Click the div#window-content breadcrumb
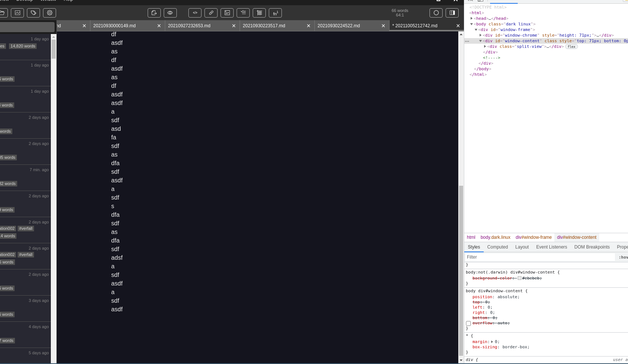The image size is (628, 364). point(577,237)
